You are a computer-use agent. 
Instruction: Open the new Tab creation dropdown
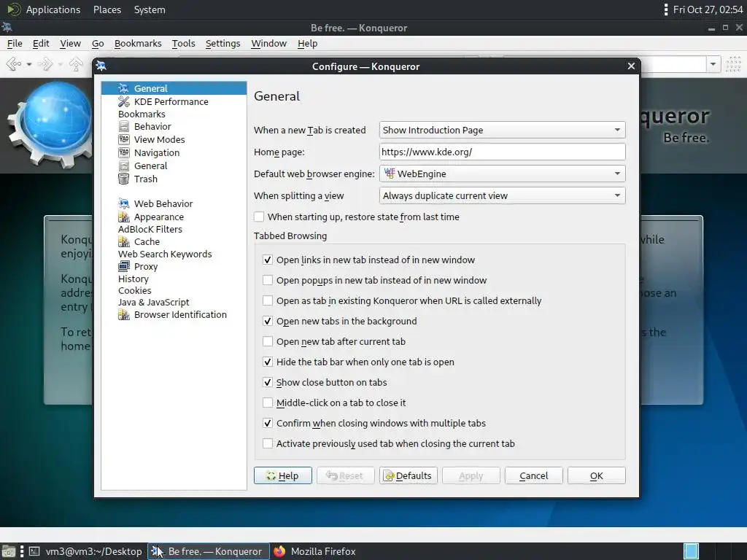502,130
